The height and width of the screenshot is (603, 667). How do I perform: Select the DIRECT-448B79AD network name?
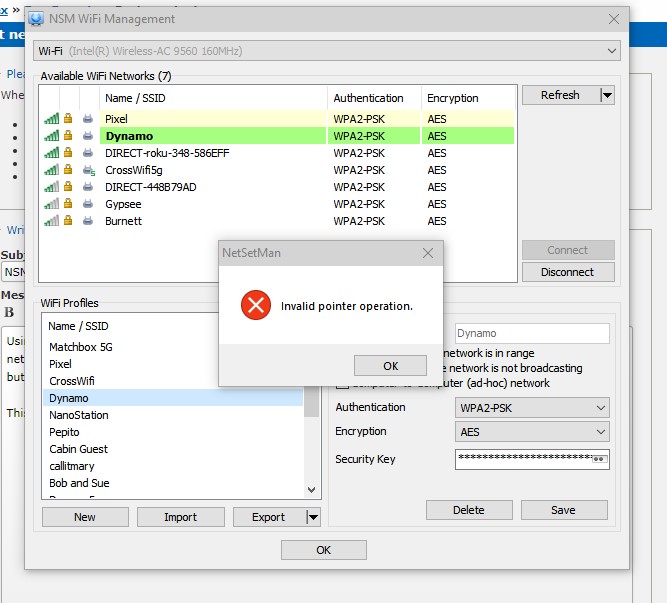coord(151,187)
